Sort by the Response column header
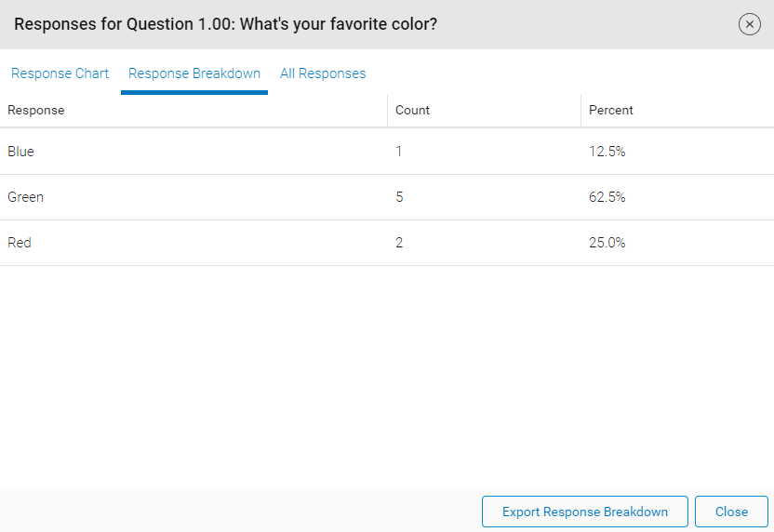The image size is (774, 532). click(36, 110)
